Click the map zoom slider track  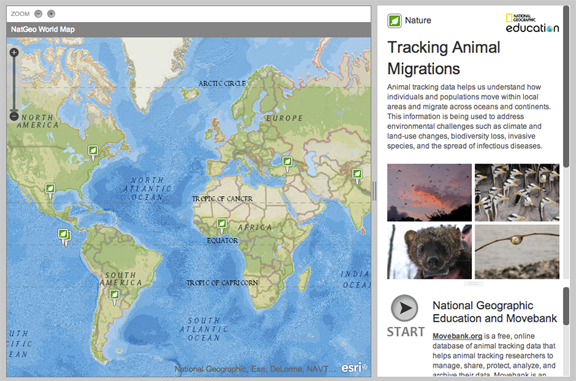[x=14, y=85]
